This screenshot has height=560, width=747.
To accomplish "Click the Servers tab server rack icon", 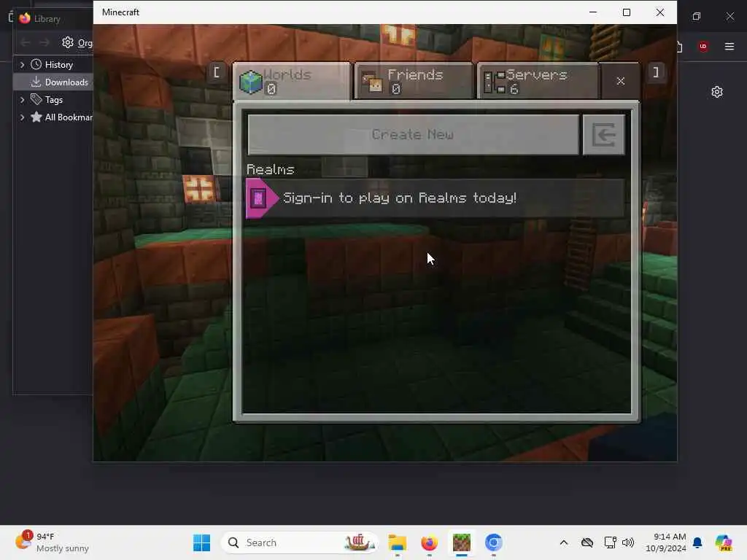I will click(x=495, y=82).
